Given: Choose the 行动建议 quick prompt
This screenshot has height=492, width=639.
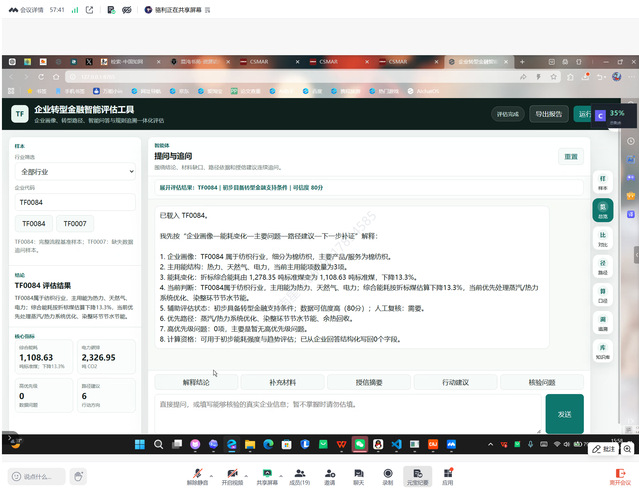Looking at the screenshot, I should pos(456,382).
